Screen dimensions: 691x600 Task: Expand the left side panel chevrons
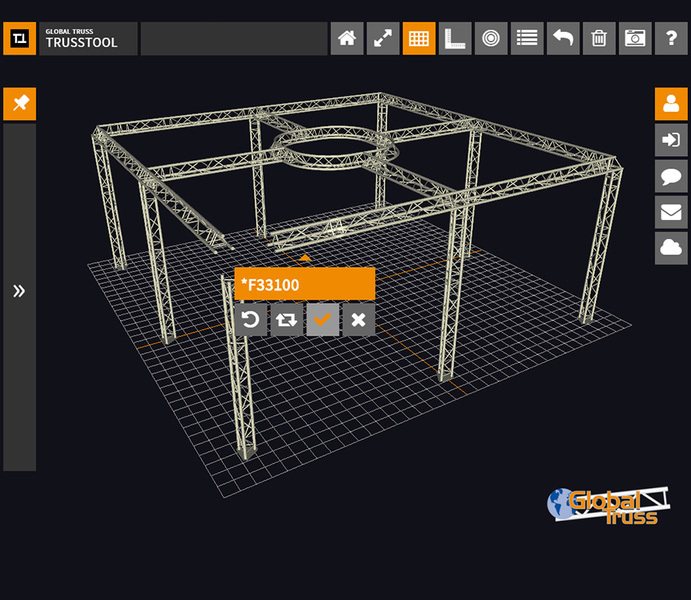point(19,291)
